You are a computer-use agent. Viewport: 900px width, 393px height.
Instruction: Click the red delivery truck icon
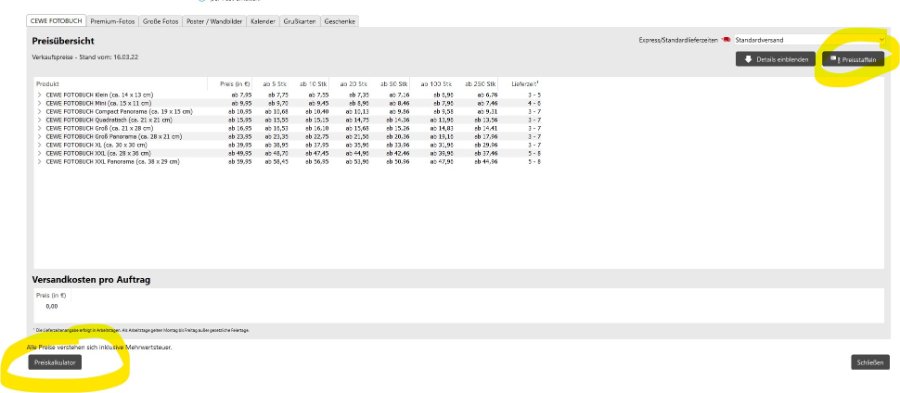[726, 40]
